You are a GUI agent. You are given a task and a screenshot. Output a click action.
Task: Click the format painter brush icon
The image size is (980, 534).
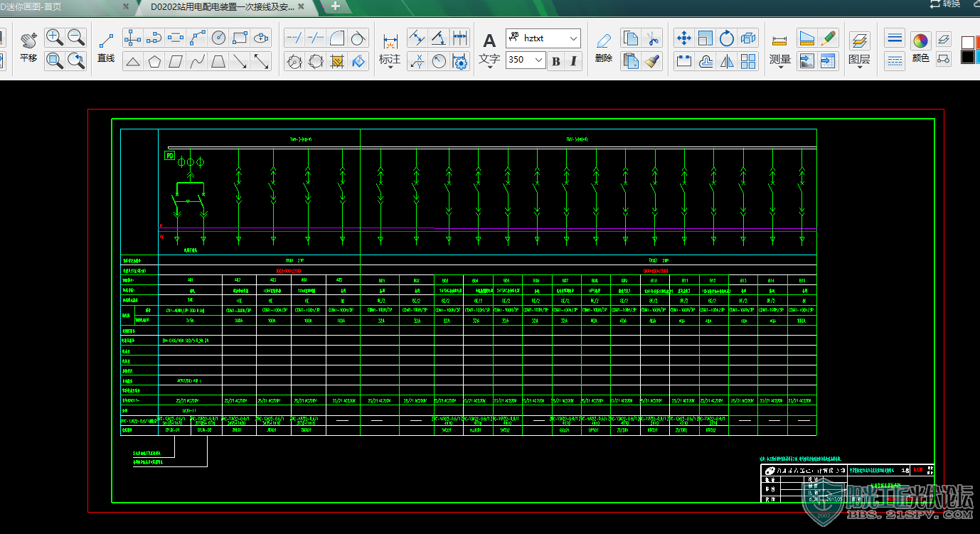coord(651,62)
